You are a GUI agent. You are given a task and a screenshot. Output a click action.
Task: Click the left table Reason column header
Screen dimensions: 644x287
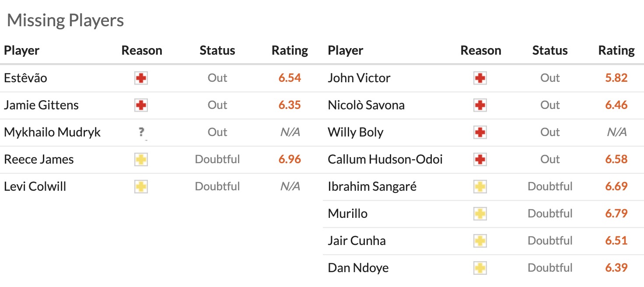pyautogui.click(x=142, y=50)
